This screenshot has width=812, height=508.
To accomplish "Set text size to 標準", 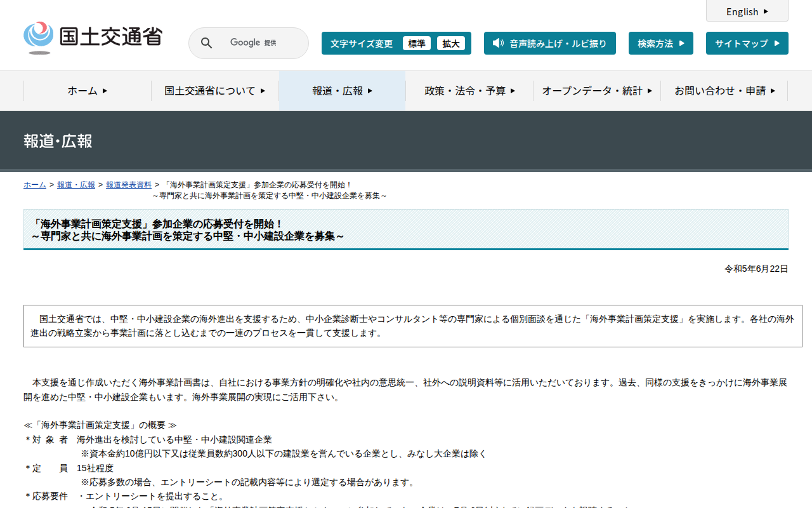I will 417,43.
